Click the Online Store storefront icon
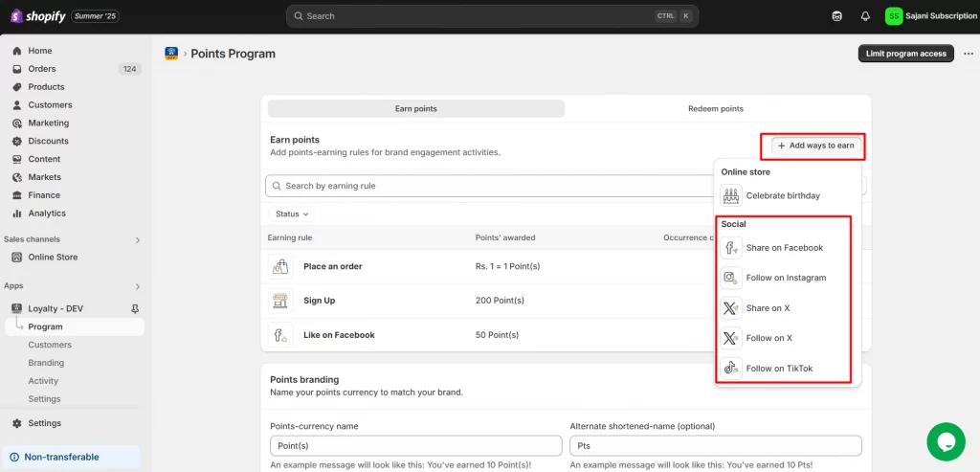The width and height of the screenshot is (980, 472). coord(17,258)
